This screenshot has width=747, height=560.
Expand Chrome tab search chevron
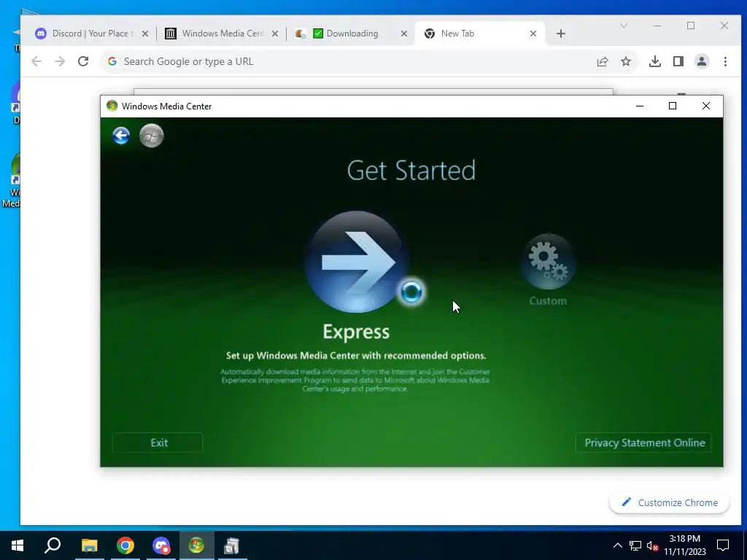pyautogui.click(x=624, y=26)
